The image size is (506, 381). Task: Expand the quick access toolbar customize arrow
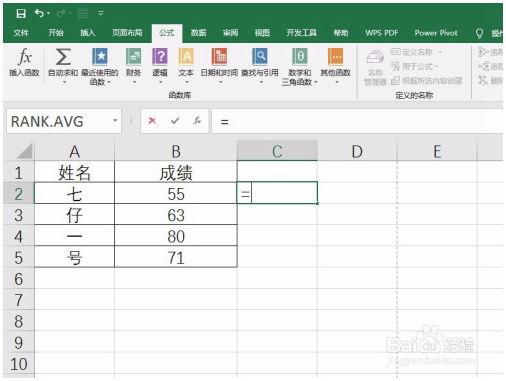[101, 13]
